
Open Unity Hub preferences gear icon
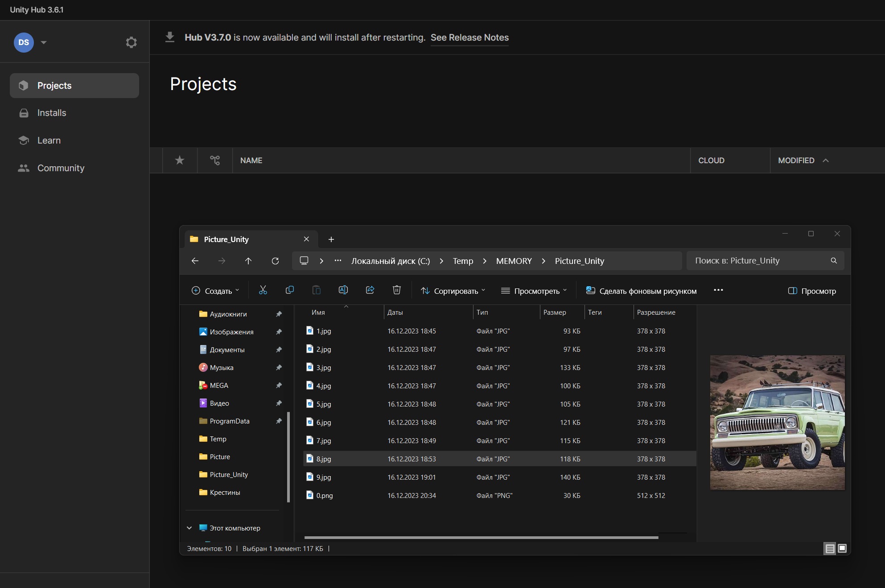point(131,42)
